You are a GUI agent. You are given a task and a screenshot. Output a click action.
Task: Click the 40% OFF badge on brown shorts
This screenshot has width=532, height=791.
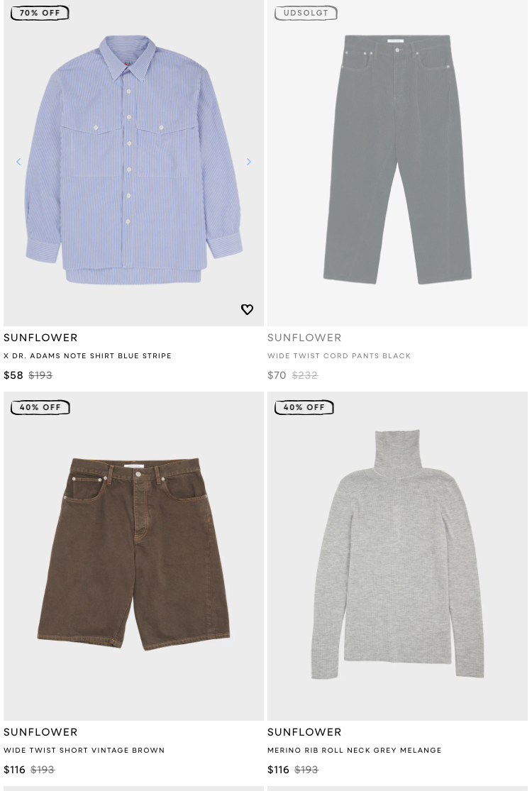coord(40,407)
